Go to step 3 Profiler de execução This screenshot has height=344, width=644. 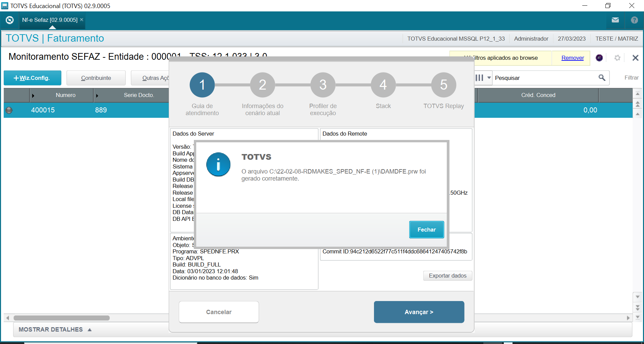click(323, 85)
